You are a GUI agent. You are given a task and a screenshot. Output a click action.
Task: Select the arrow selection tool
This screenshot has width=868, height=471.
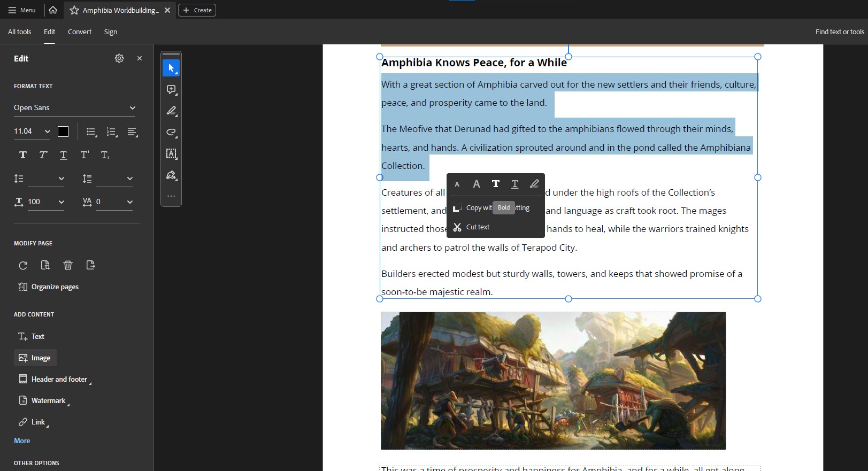click(x=171, y=68)
